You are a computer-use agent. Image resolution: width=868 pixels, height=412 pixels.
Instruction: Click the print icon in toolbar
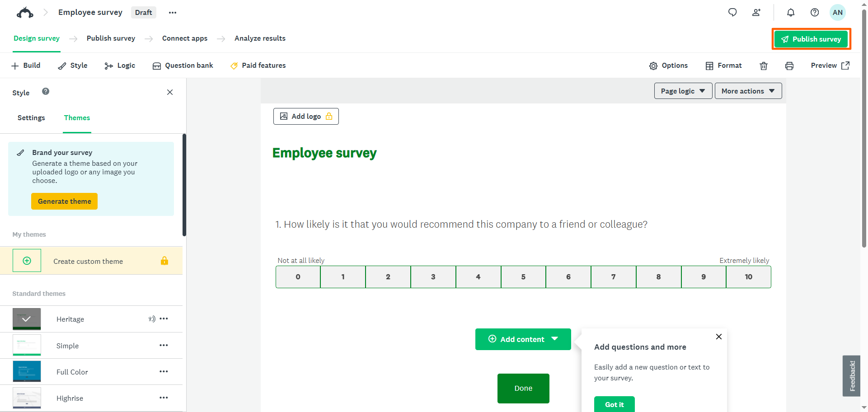(x=789, y=66)
